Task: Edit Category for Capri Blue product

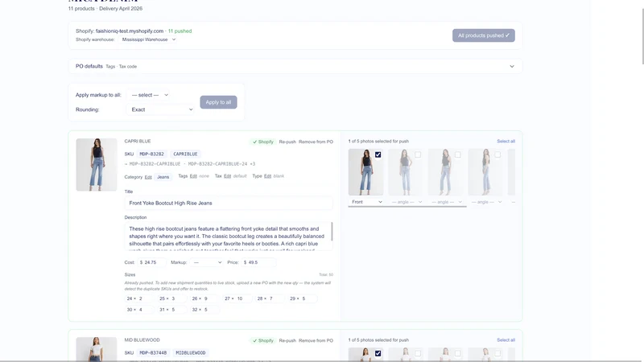Action: coord(148,177)
